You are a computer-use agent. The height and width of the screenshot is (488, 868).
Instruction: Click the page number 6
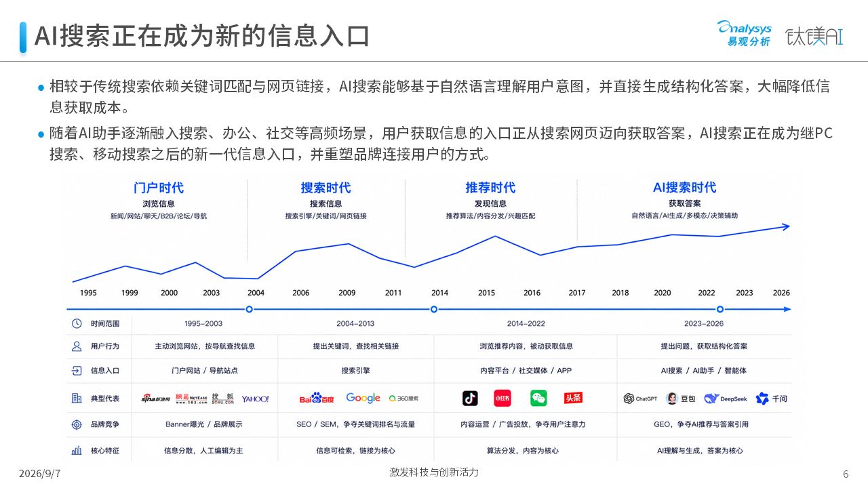(846, 474)
